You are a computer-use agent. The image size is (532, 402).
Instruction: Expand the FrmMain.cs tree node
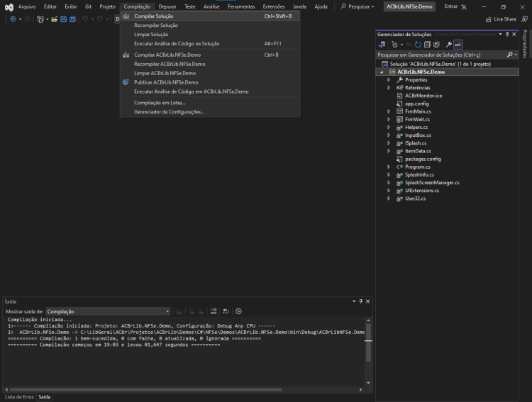point(389,111)
